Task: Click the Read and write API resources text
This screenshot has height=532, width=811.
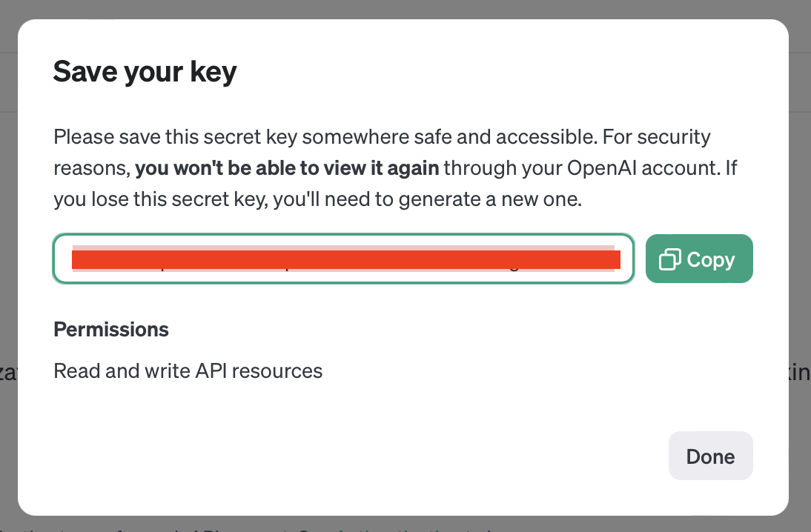Action: [188, 370]
